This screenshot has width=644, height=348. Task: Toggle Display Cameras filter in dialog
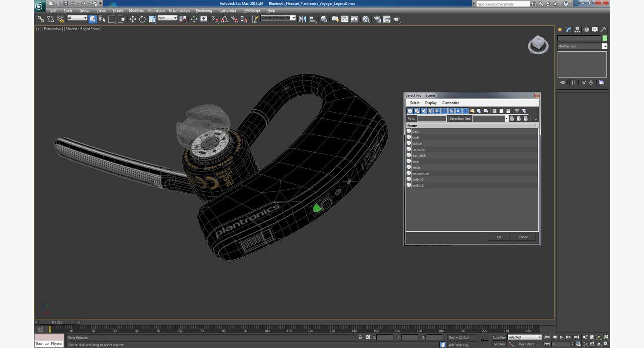[431, 111]
